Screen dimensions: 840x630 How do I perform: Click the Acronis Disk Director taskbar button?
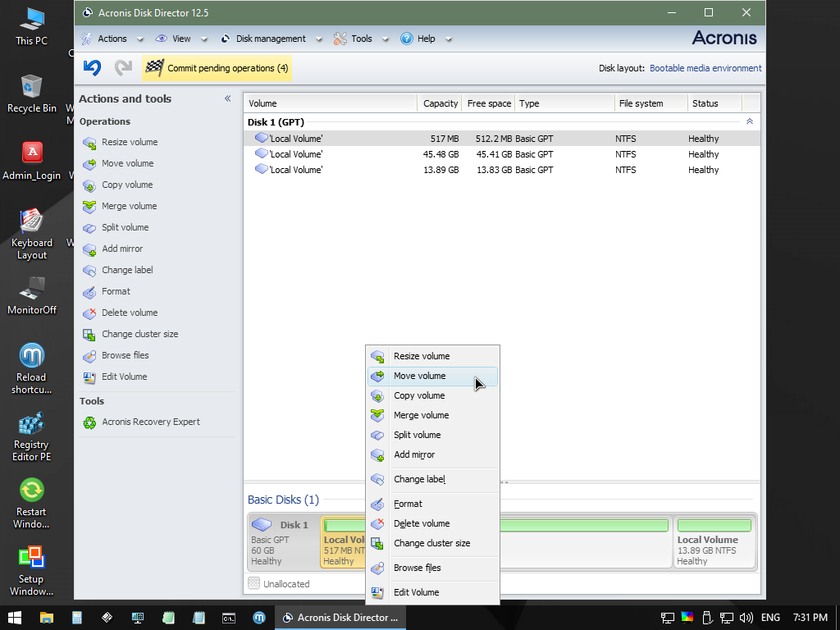point(340,618)
